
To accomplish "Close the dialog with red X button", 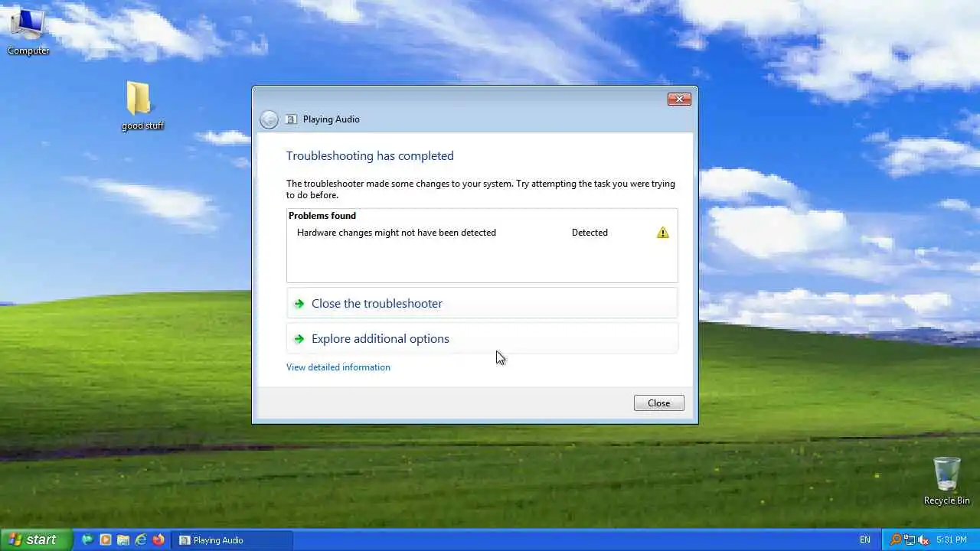I will tap(679, 99).
